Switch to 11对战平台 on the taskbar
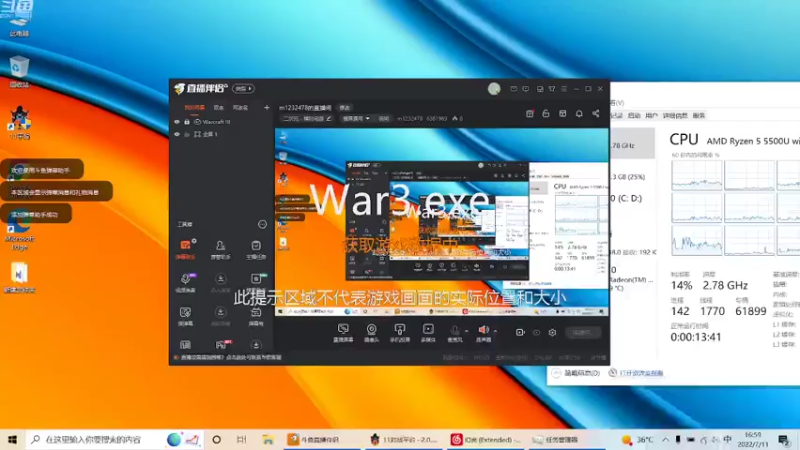Screen dimensions: 800x450 click(404, 439)
